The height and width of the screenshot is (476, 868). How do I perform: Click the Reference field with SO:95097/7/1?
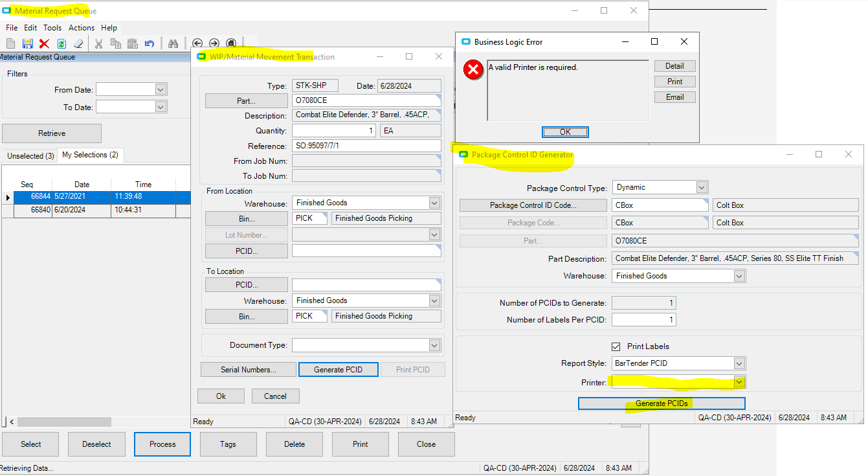367,146
